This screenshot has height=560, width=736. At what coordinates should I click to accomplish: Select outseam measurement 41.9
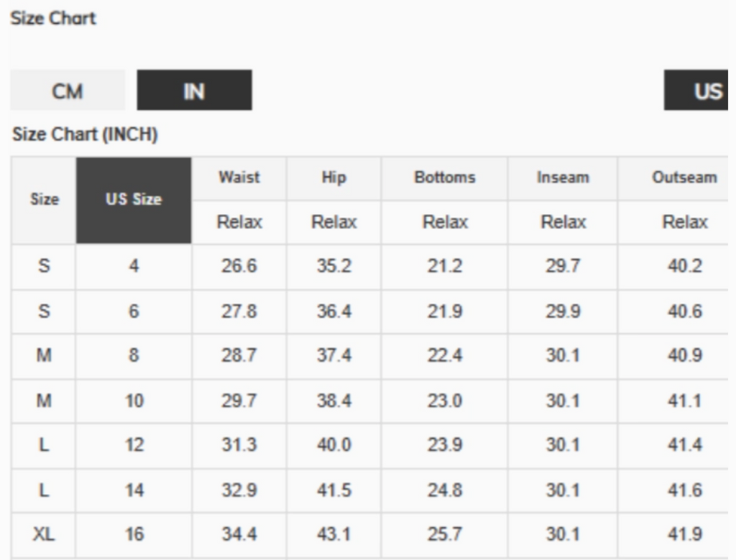pyautogui.click(x=684, y=535)
